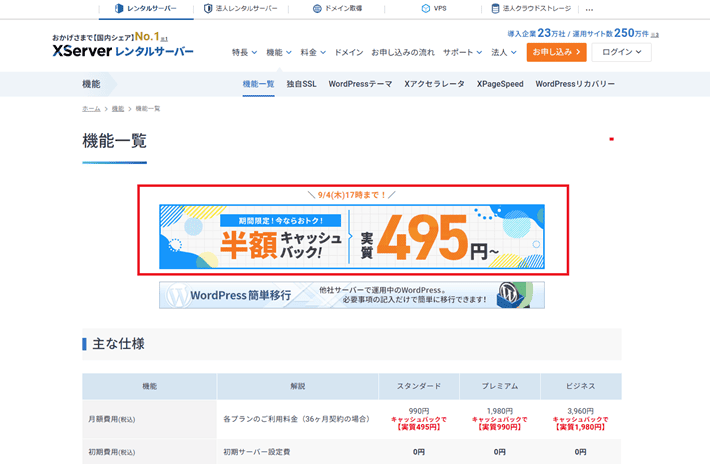Click the 導入企業23万社 statistic text
Viewport: 710px width, 464px height.
click(536, 33)
